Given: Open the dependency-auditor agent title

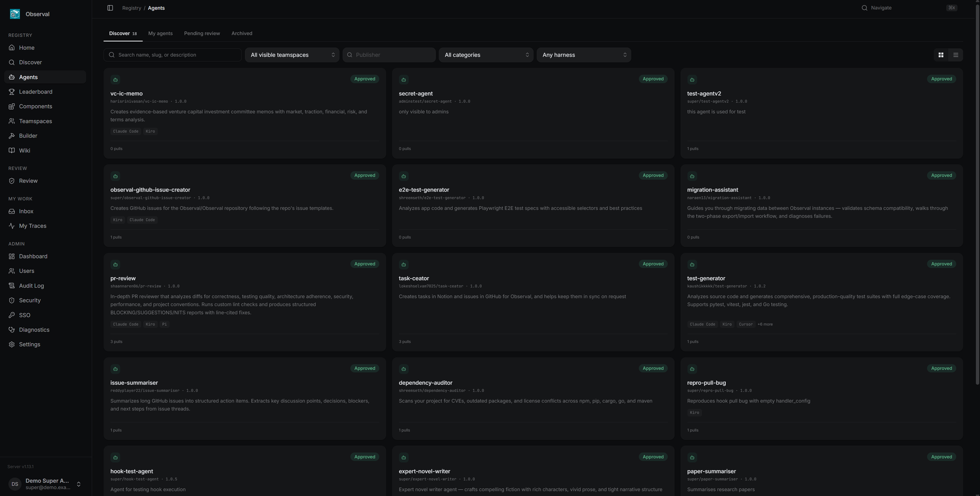Looking at the screenshot, I should click(426, 383).
